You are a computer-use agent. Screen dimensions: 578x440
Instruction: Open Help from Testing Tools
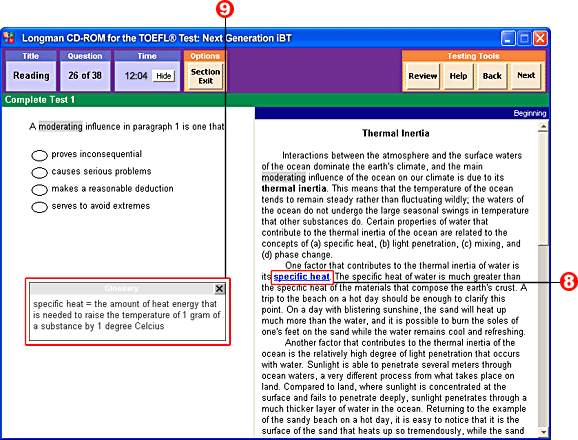tap(458, 76)
